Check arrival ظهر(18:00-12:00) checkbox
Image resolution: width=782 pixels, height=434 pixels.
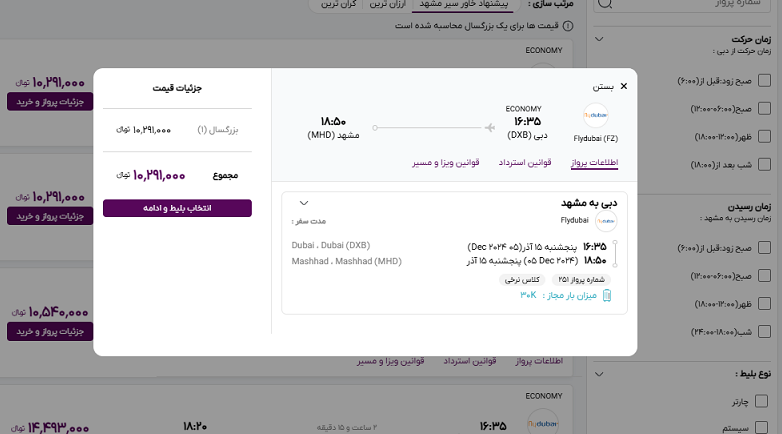tap(764, 303)
